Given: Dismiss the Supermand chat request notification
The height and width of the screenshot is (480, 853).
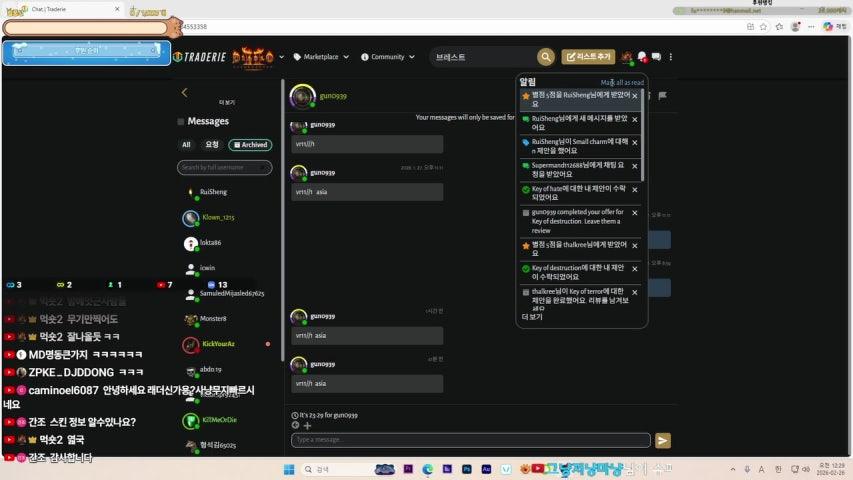Looking at the screenshot, I should tap(635, 166).
